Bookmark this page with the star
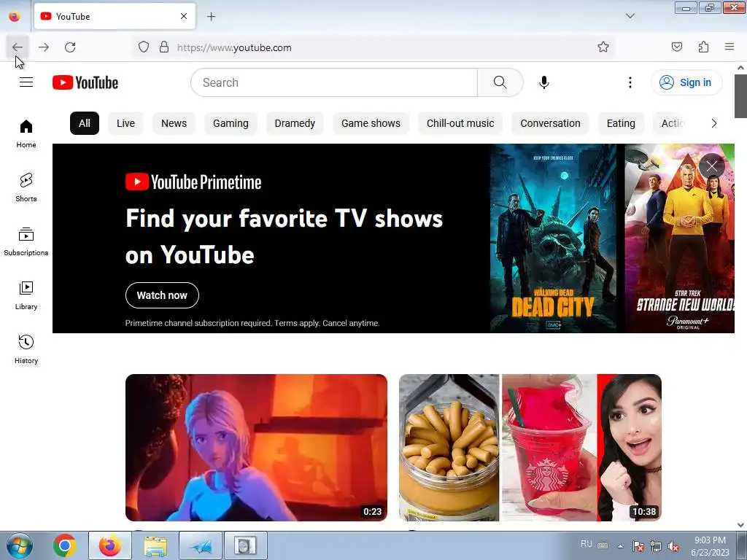 pyautogui.click(x=603, y=47)
